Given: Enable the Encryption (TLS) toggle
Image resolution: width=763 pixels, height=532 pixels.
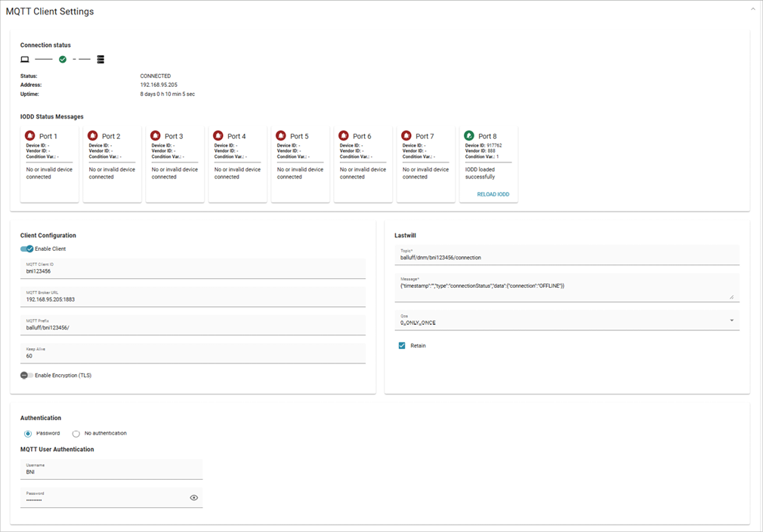Looking at the screenshot, I should [x=23, y=375].
